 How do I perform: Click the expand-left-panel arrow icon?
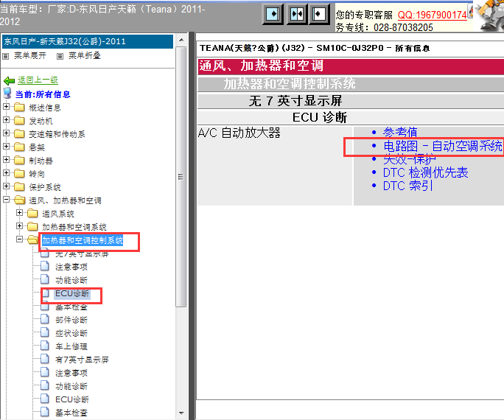[319, 14]
